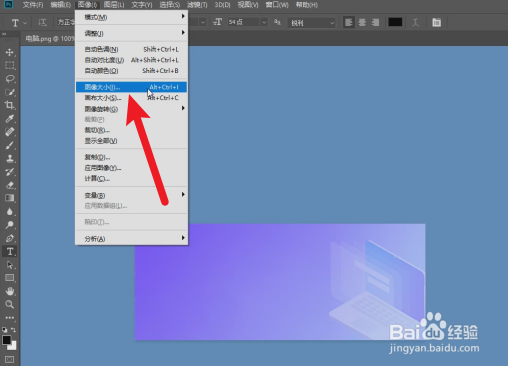Choose 复制(D) menu item

[x=131, y=157]
